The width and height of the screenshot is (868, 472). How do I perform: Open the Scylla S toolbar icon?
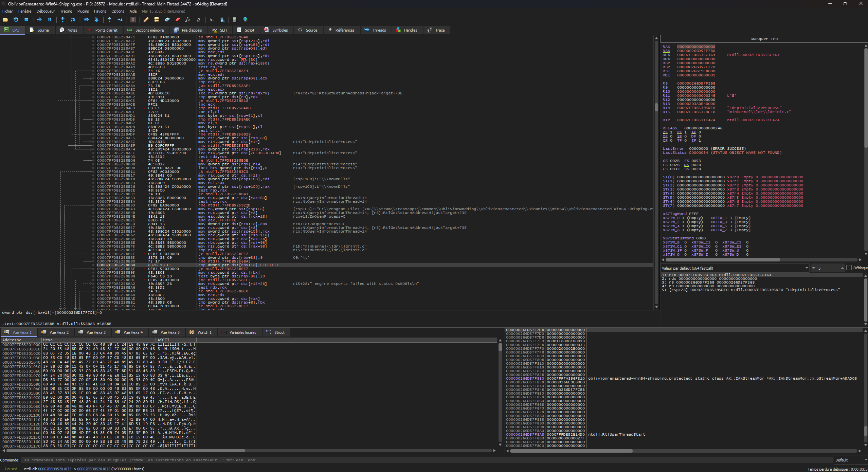coord(133,20)
